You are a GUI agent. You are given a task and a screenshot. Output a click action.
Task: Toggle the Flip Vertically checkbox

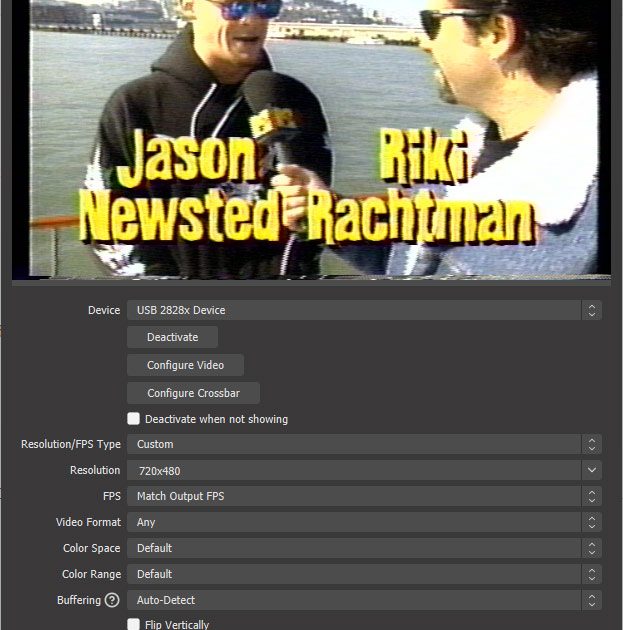point(134,625)
